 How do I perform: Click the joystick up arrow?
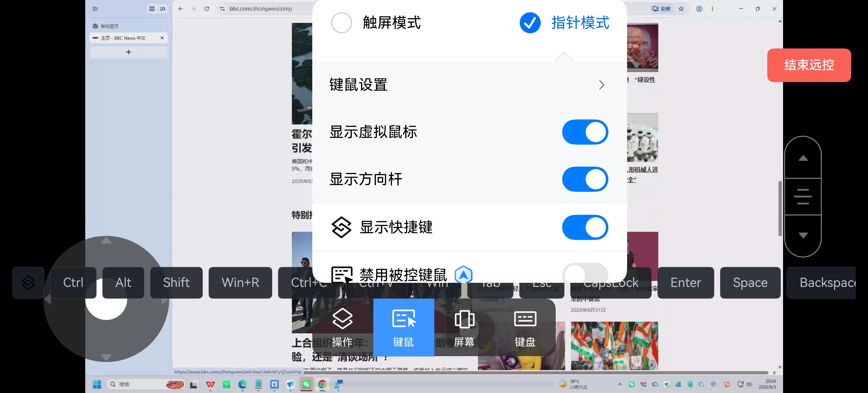coord(106,240)
